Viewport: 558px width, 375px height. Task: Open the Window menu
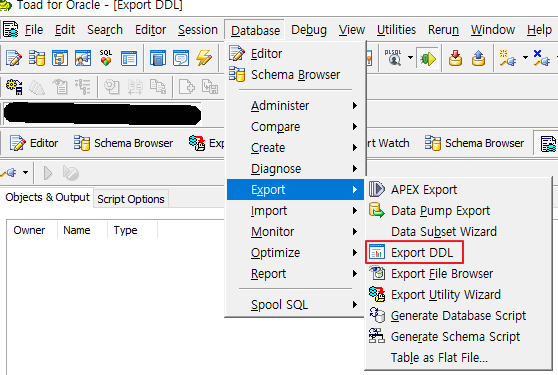(493, 30)
